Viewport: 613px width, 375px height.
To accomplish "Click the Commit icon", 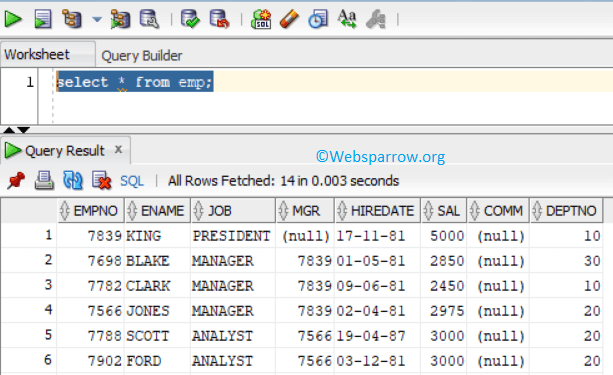I will tap(190, 19).
